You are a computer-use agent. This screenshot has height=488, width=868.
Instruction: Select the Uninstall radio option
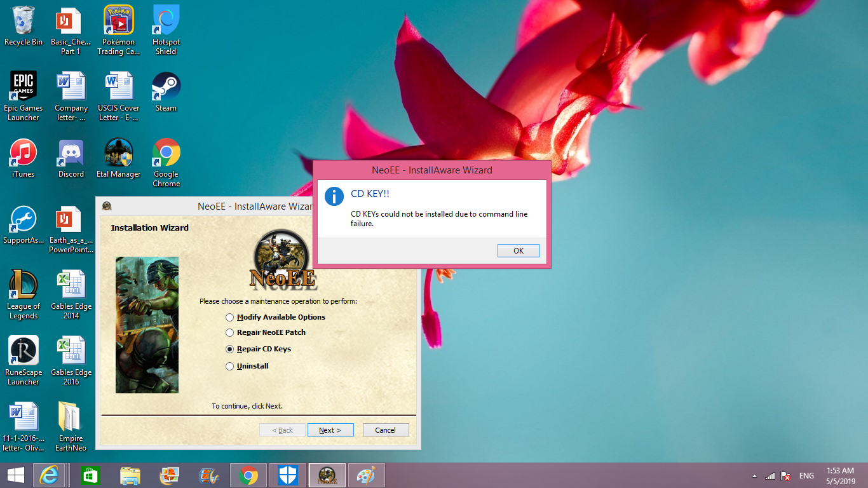pyautogui.click(x=230, y=366)
